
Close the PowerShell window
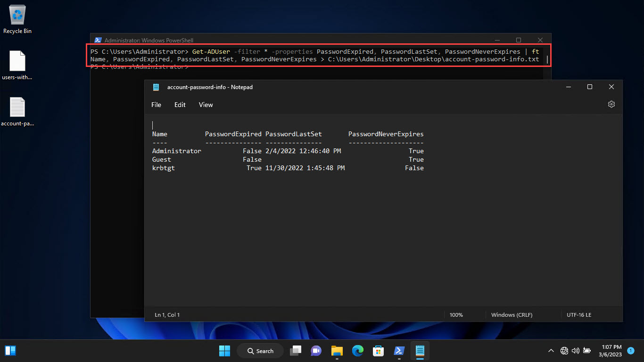[x=540, y=40]
